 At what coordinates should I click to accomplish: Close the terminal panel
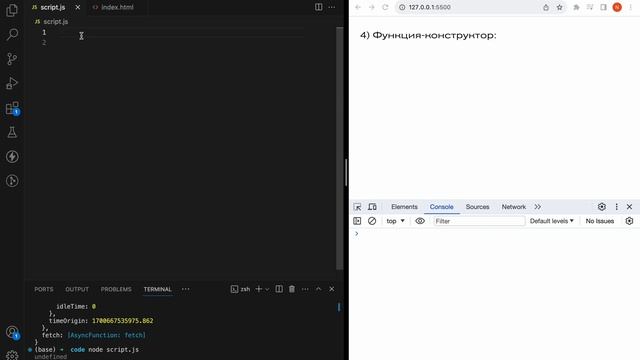[x=332, y=289]
